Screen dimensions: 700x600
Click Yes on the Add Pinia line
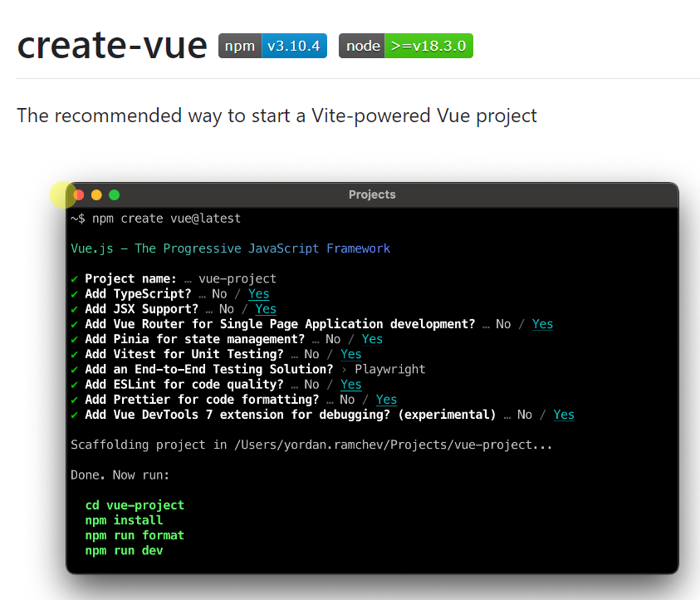pyautogui.click(x=372, y=339)
